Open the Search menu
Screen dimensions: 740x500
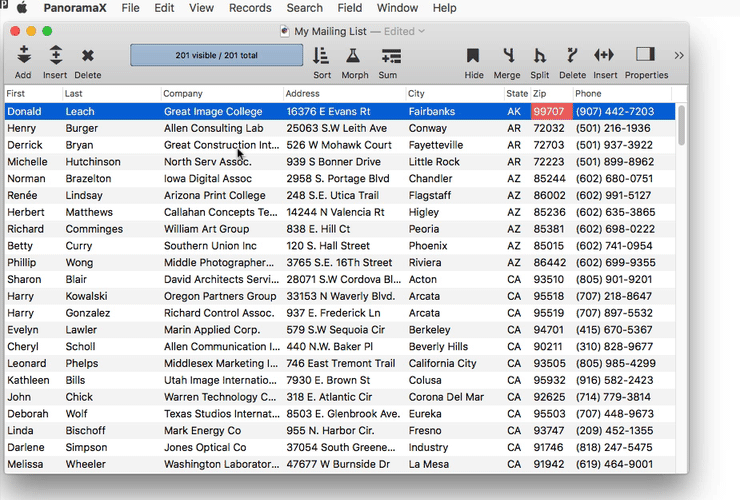tap(304, 8)
